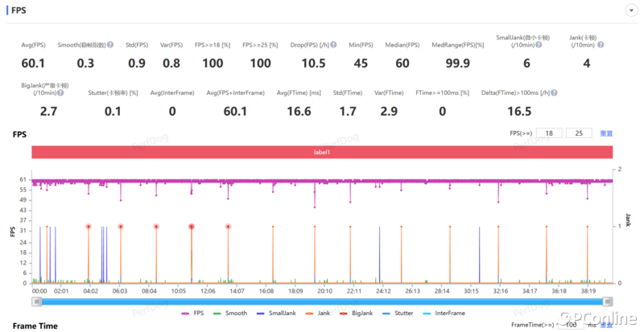Select the red label1 bar
Screen dimensions: 644x332
[322, 152]
